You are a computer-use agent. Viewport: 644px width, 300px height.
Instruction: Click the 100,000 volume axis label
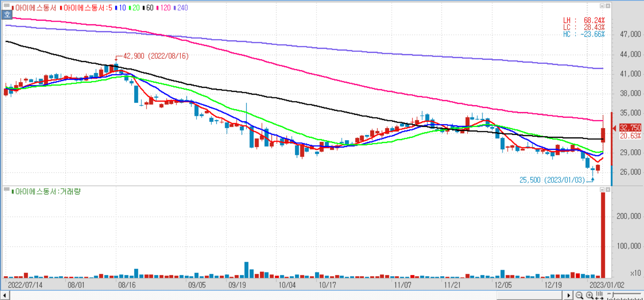(629, 246)
